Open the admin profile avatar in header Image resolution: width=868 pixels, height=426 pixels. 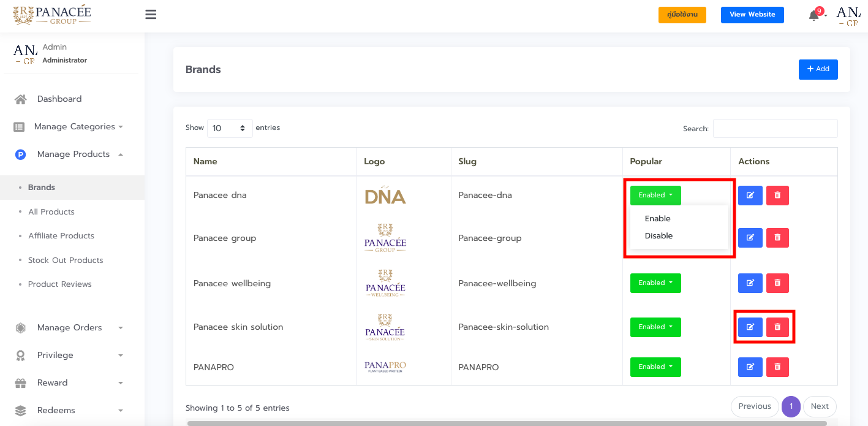(x=848, y=15)
